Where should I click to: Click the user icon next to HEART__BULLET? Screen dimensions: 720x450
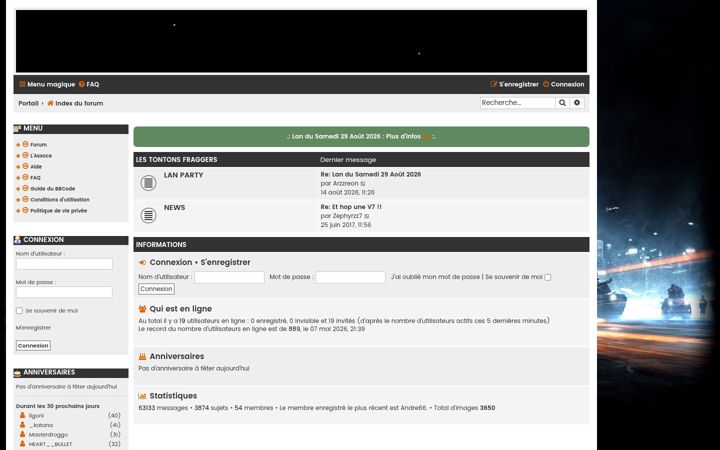pyautogui.click(x=22, y=444)
